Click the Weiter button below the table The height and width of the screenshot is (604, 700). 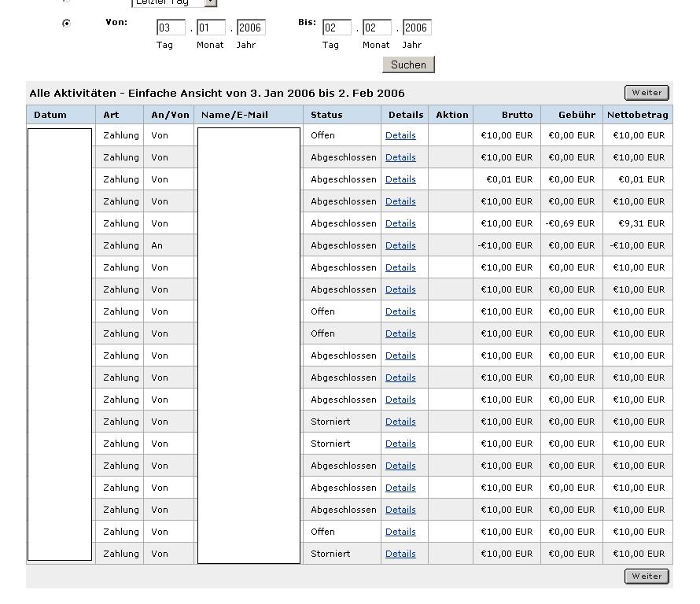tap(647, 576)
